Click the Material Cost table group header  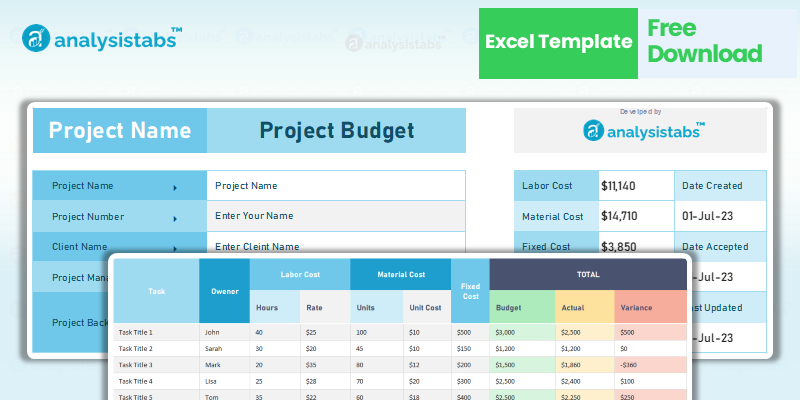pyautogui.click(x=401, y=274)
